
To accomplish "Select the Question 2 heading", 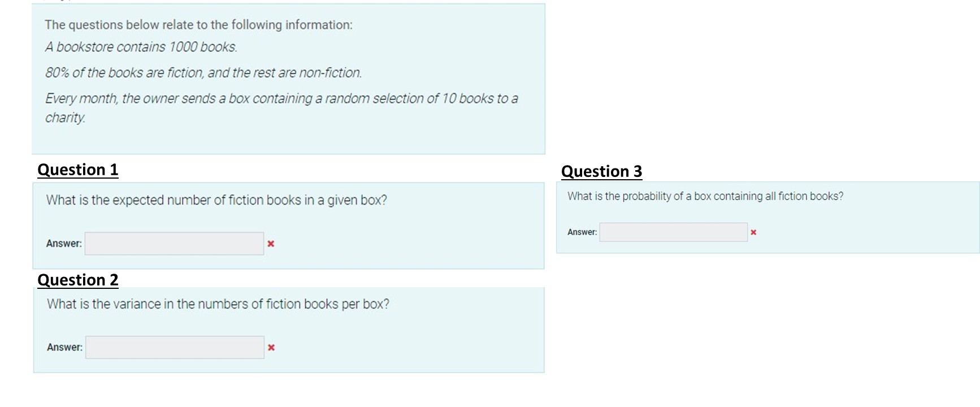I will [77, 279].
